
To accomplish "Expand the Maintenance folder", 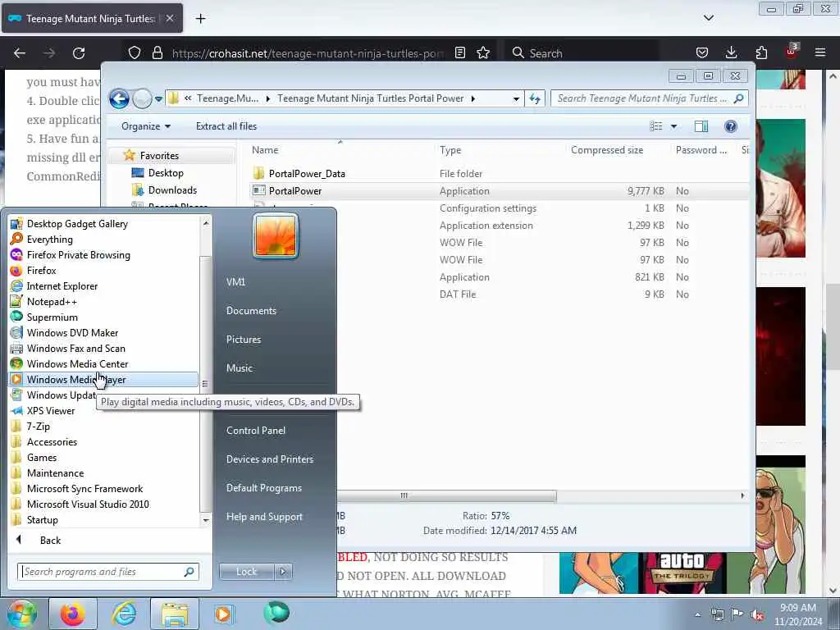I will (x=55, y=473).
